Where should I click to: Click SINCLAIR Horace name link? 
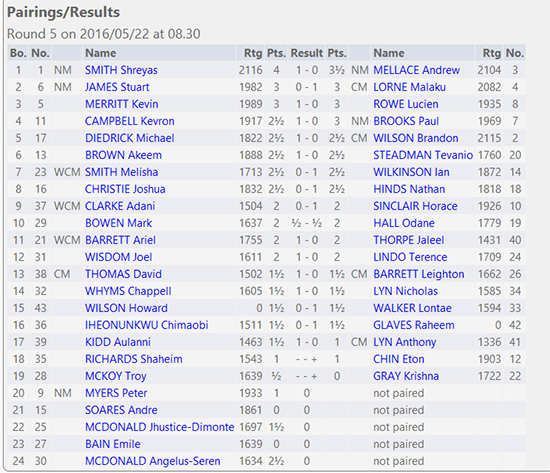[x=415, y=206]
